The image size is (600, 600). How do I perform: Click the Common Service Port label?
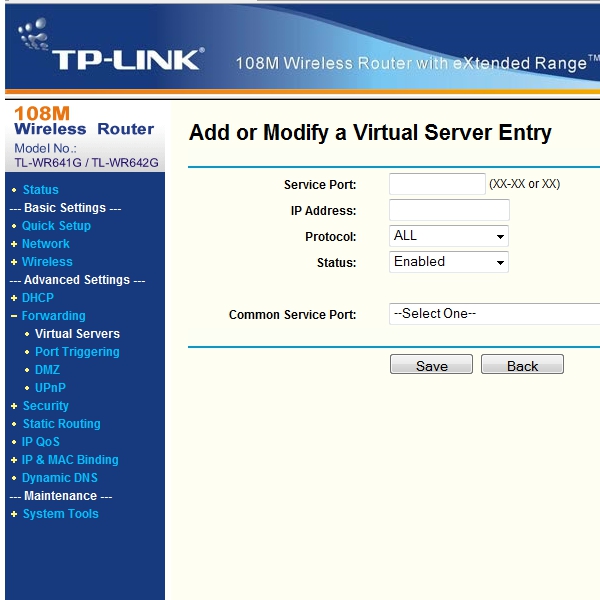[x=292, y=315]
